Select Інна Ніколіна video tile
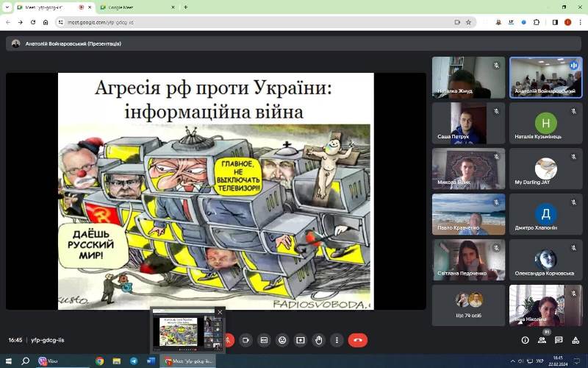 click(545, 305)
